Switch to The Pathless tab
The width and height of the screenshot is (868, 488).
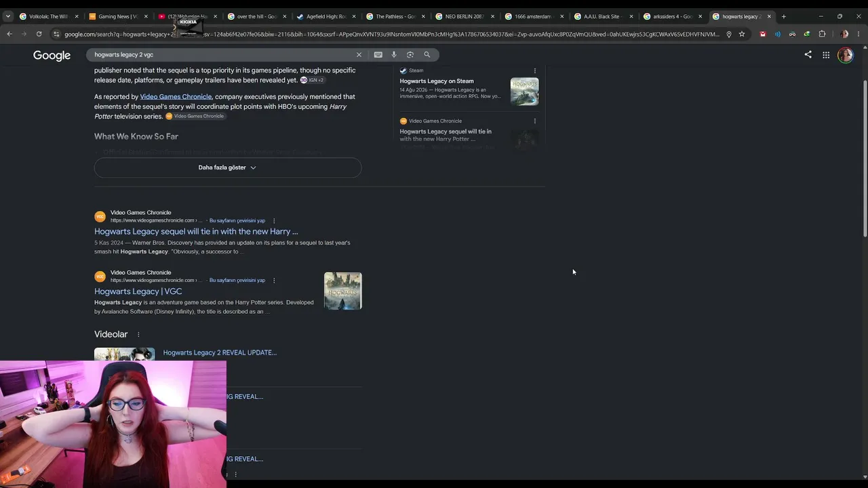[395, 16]
